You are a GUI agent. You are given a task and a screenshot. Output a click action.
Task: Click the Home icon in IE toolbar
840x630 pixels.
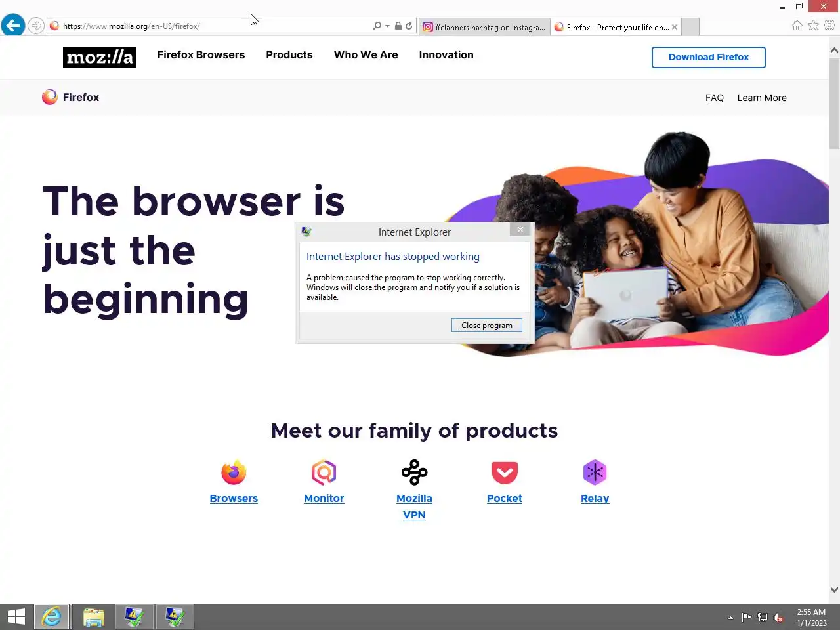coord(797,26)
